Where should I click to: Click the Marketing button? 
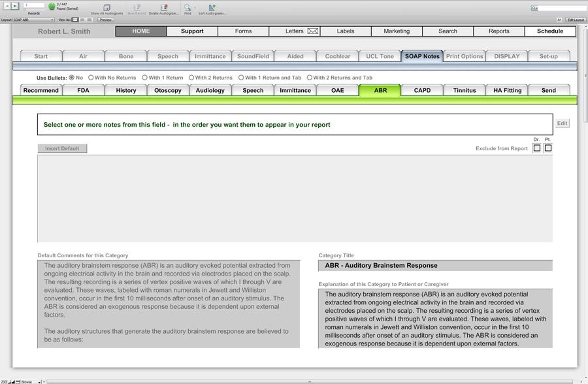pyautogui.click(x=397, y=31)
